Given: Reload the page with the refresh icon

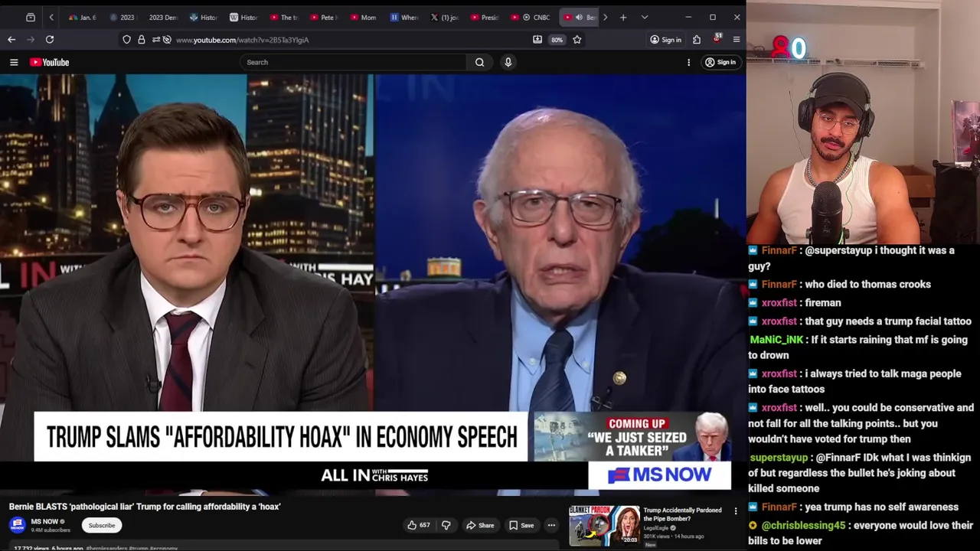Looking at the screenshot, I should pos(50,39).
